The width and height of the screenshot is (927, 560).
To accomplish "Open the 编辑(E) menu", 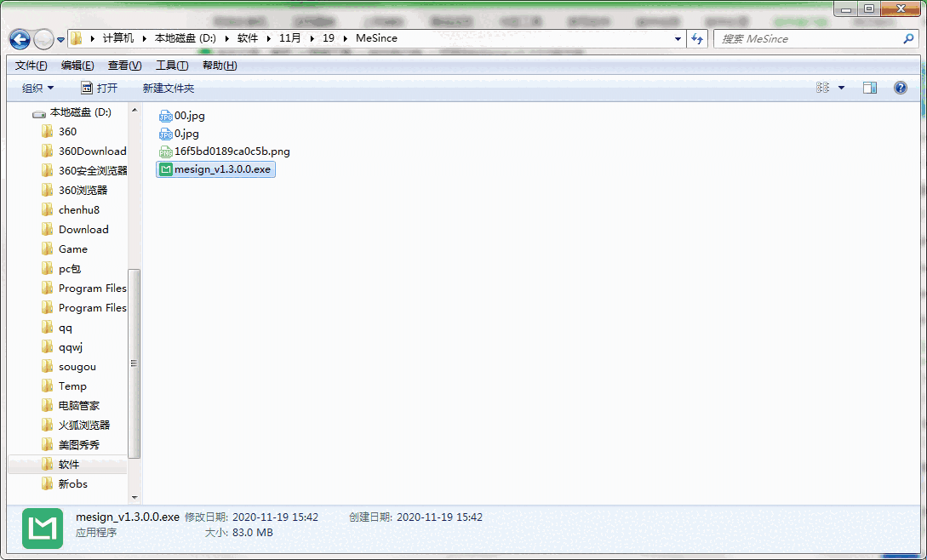I will point(77,66).
